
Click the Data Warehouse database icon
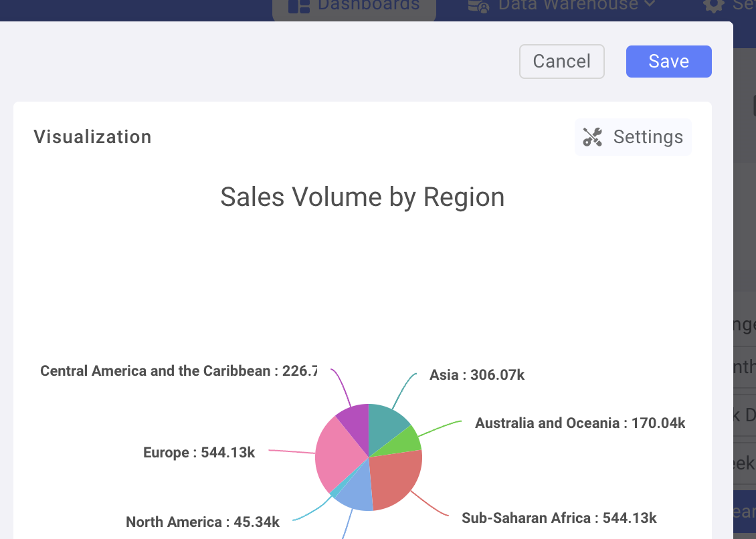pos(479,5)
